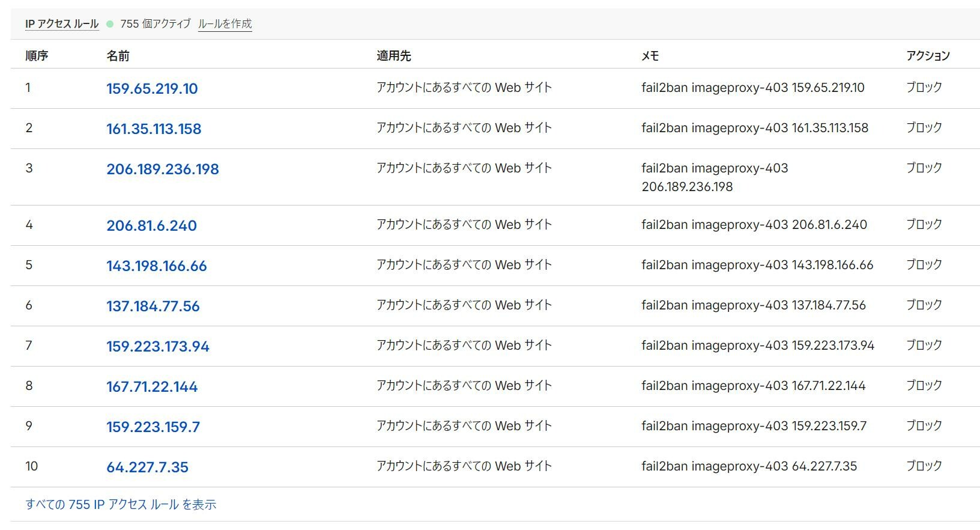Click the ルールを作成 link
The width and height of the screenshot is (980, 530).
coord(225,24)
